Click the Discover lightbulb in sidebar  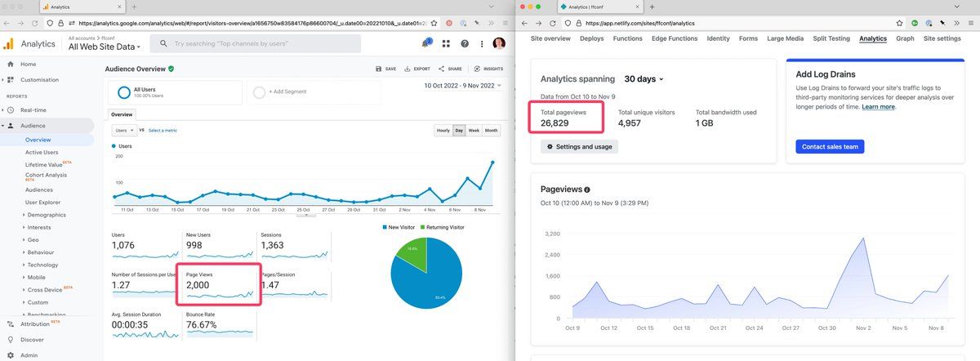[x=11, y=339]
